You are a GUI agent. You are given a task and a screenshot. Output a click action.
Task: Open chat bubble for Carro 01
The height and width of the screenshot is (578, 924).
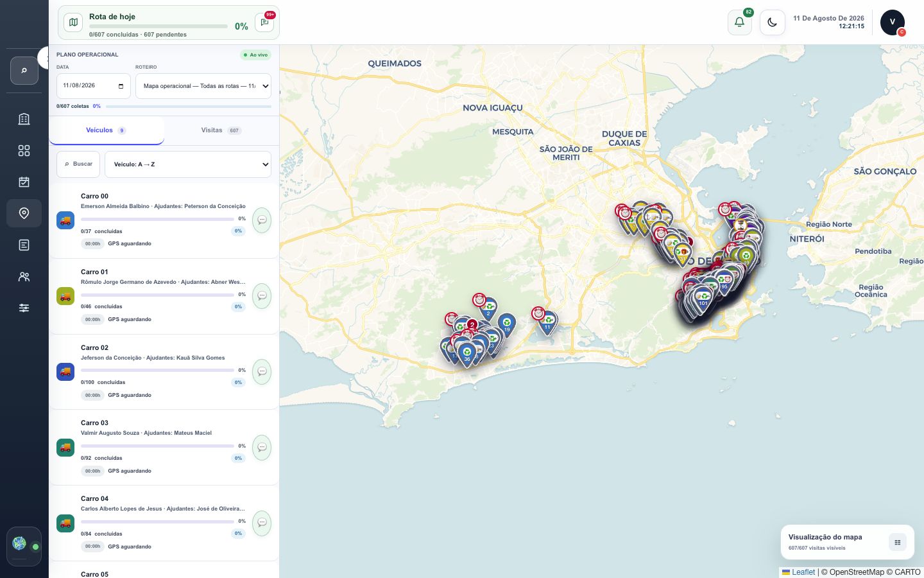tap(262, 296)
